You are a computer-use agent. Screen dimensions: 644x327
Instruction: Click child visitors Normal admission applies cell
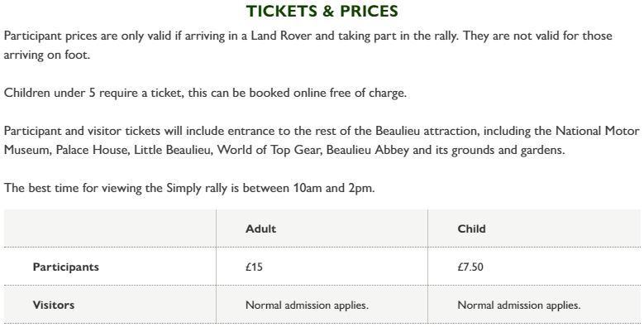coord(518,305)
